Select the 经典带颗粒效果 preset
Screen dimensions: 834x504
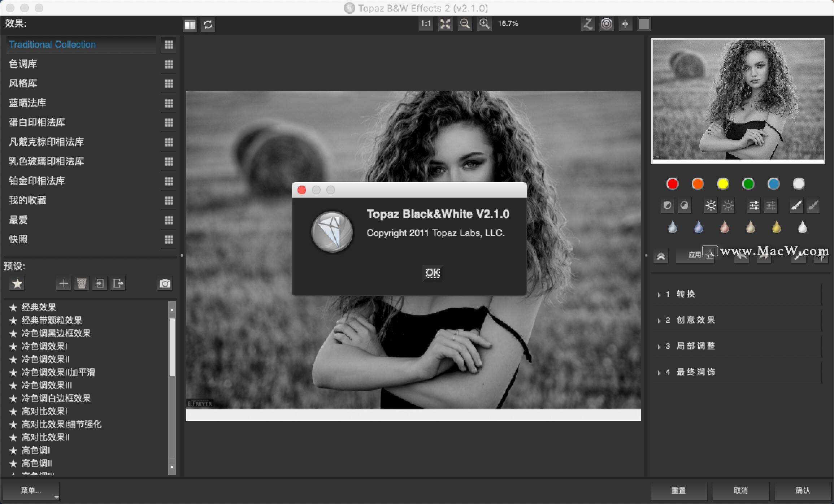(x=52, y=321)
